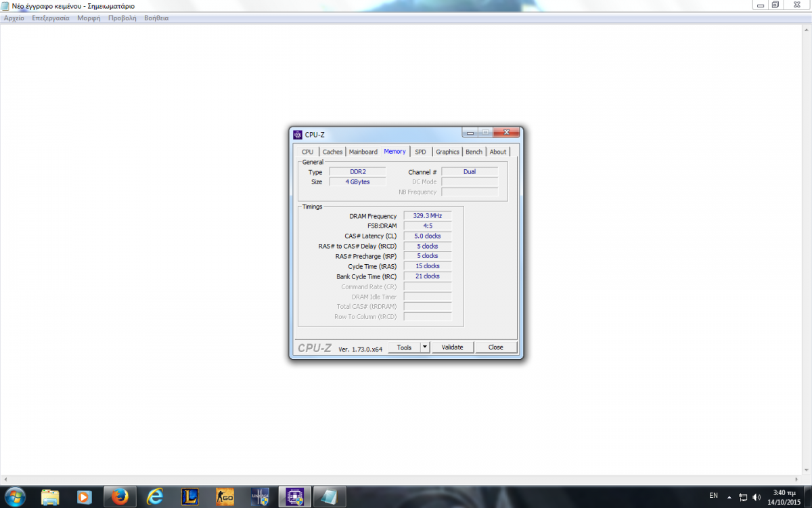Click the Ver. 1.73.0.x64 version text
The image size is (812, 508).
[x=361, y=349]
